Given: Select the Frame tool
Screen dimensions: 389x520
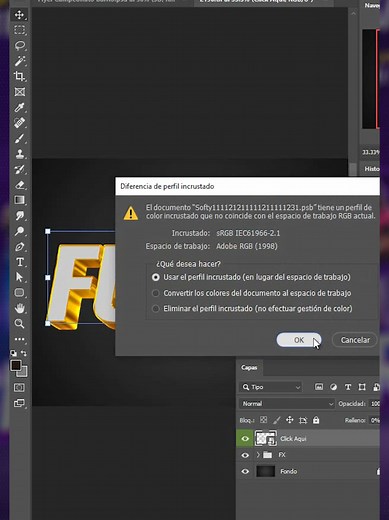Looking at the screenshot, I should pyautogui.click(x=19, y=92).
